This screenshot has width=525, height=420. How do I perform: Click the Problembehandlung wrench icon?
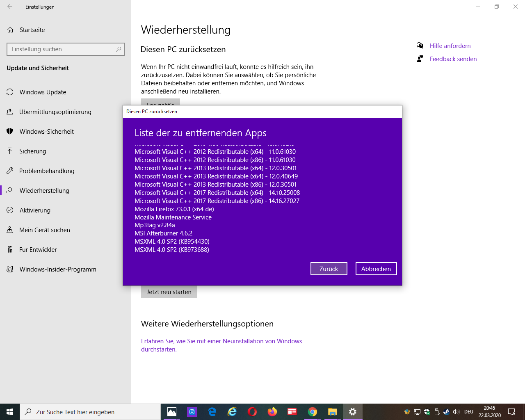[x=10, y=171]
